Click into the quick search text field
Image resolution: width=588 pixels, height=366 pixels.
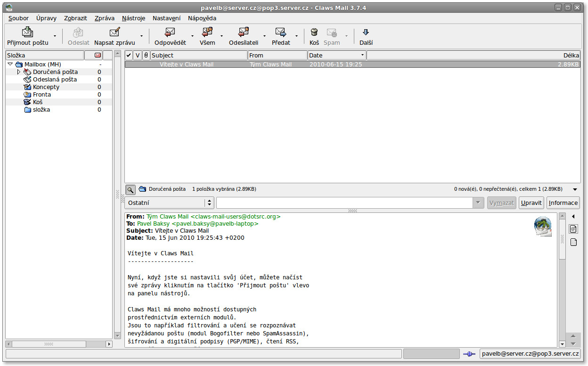point(345,203)
